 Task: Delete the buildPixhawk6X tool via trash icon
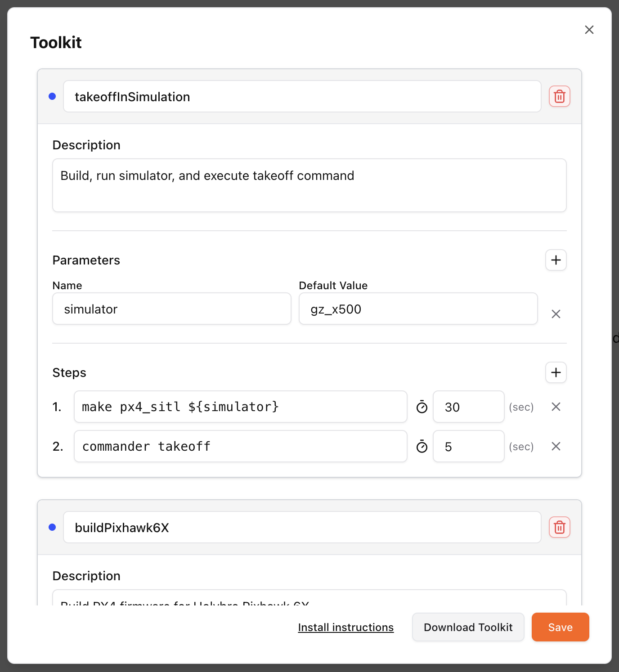point(560,527)
